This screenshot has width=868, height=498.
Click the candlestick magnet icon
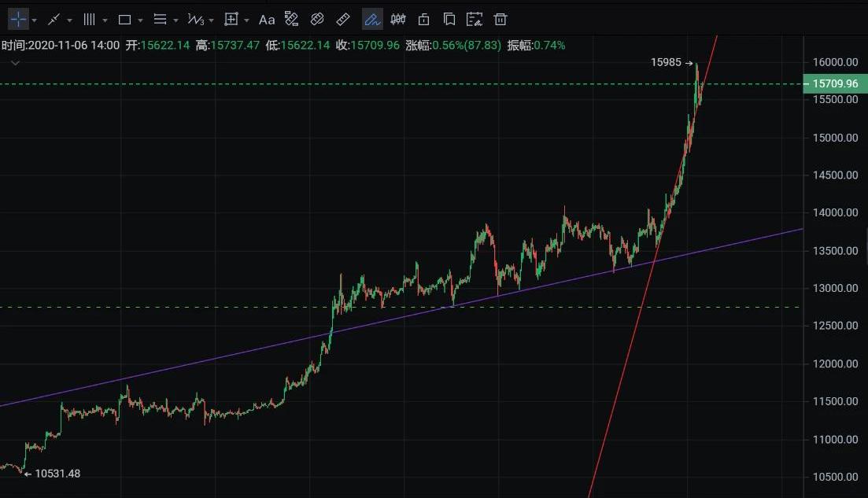[399, 20]
